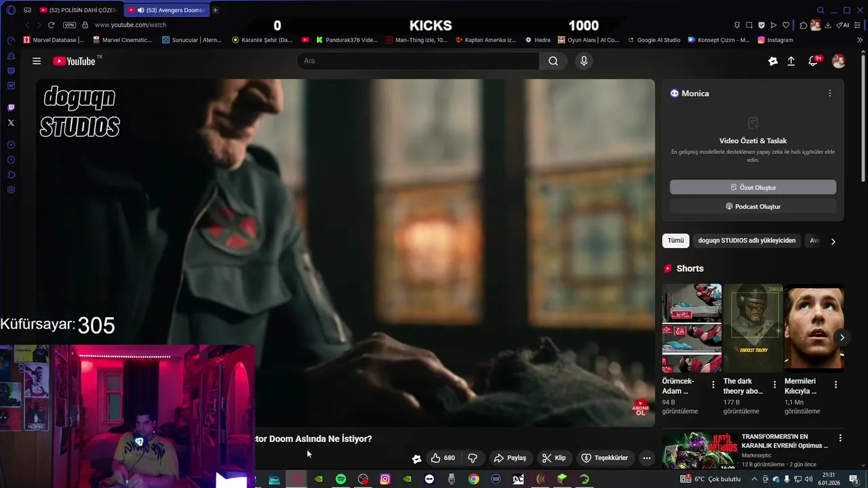Click the 'Özet Oluştur' button
The width and height of the screenshot is (868, 488).
click(x=753, y=187)
